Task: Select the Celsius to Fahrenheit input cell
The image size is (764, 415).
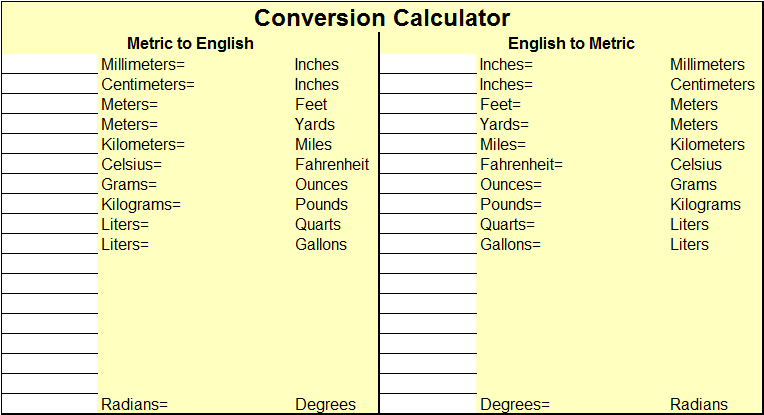Action: click(50, 164)
